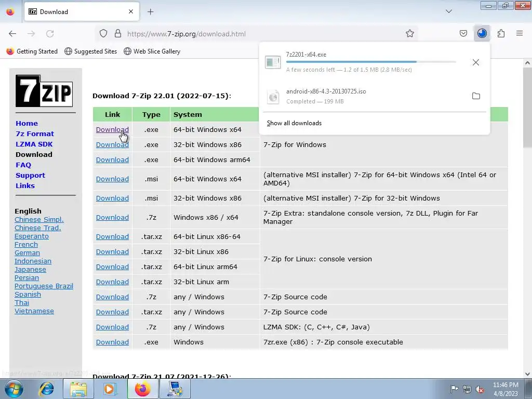Toggle the downloads panel toolbar icon

click(482, 34)
